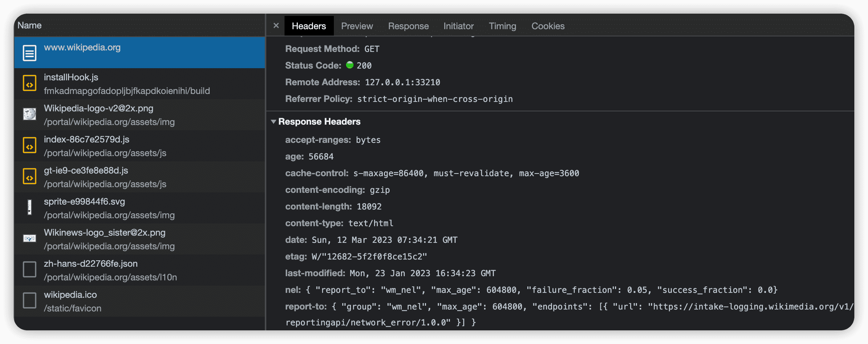Click the Wikinews-logo_sister@2x.png thumbnail icon
The width and height of the screenshot is (868, 344).
[x=30, y=238]
